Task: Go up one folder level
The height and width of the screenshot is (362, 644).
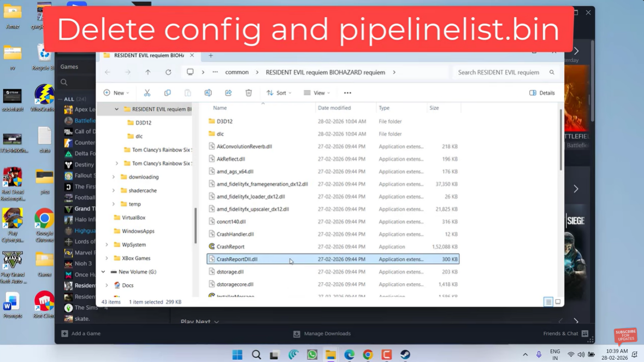Action: 148,72
